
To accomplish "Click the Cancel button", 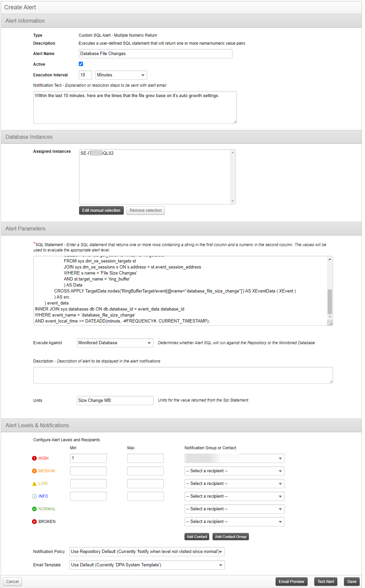I will click(13, 582).
